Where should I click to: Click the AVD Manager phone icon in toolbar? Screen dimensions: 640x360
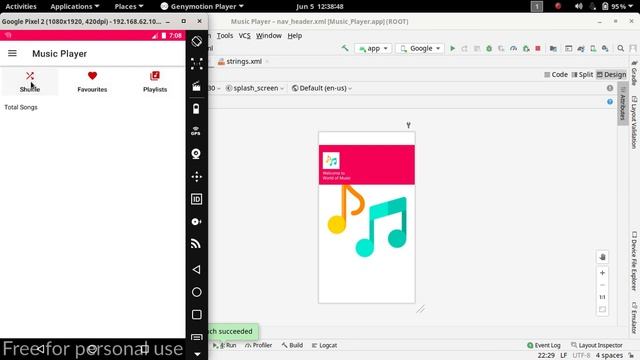tap(593, 48)
